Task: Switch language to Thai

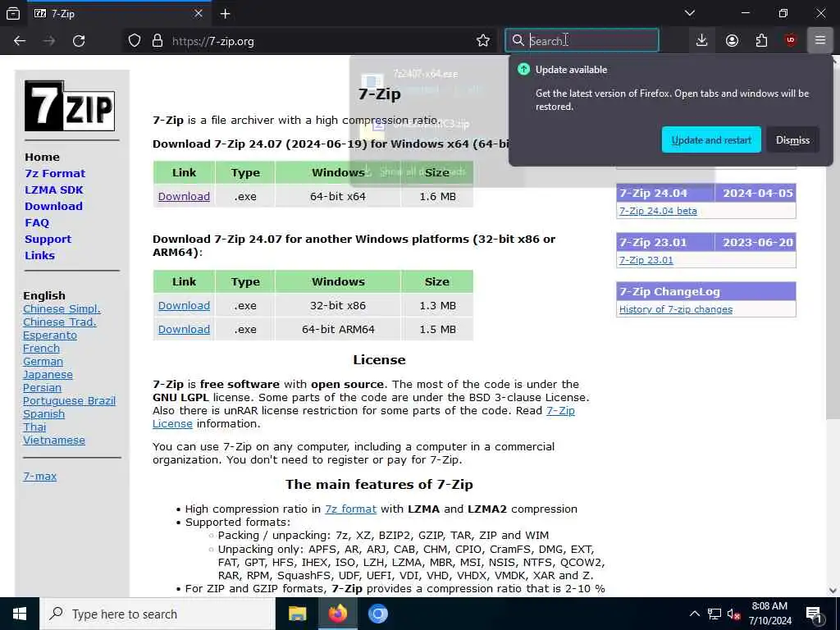Action: pyautogui.click(x=34, y=427)
